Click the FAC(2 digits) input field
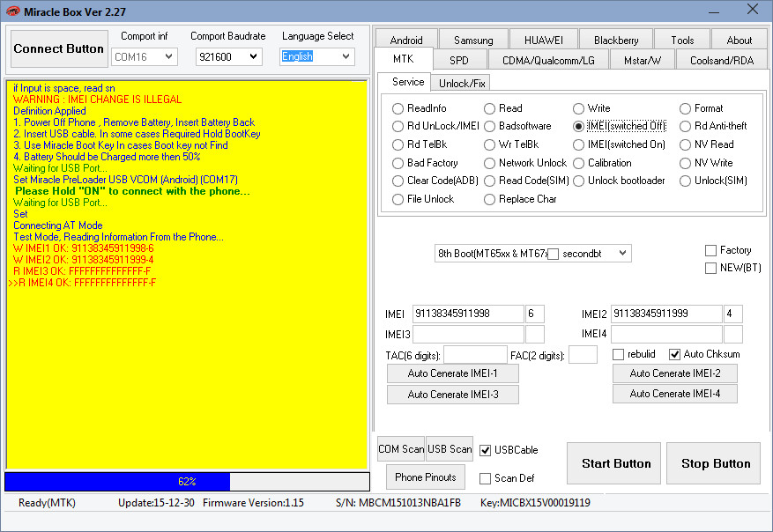 coord(583,355)
